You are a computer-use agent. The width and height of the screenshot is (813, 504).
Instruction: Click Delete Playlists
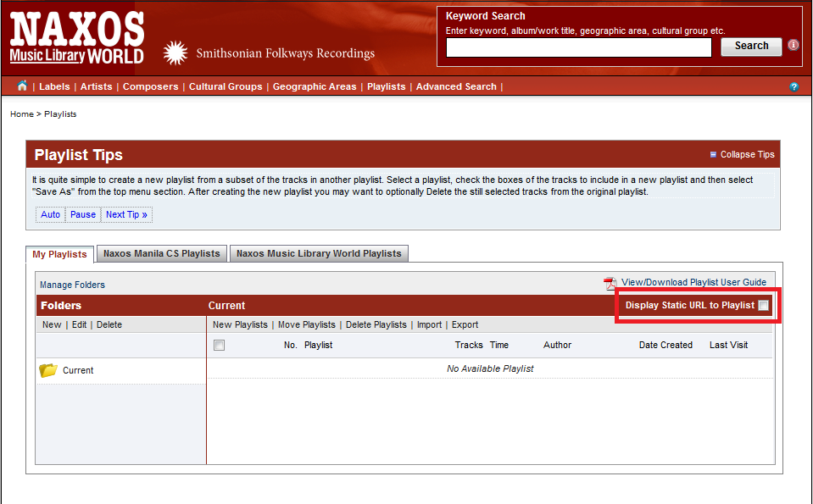376,324
